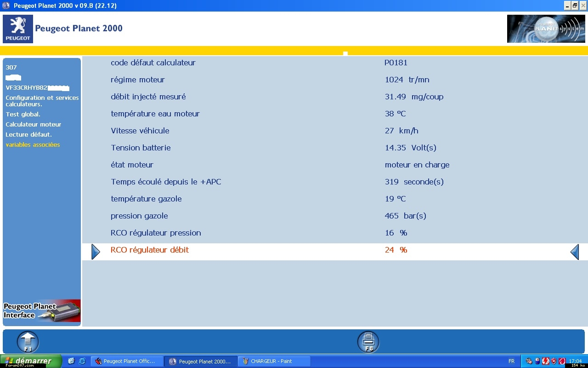This screenshot has width=588, height=368.
Task: Select the 'Tension batterie' row
Action: coord(335,148)
